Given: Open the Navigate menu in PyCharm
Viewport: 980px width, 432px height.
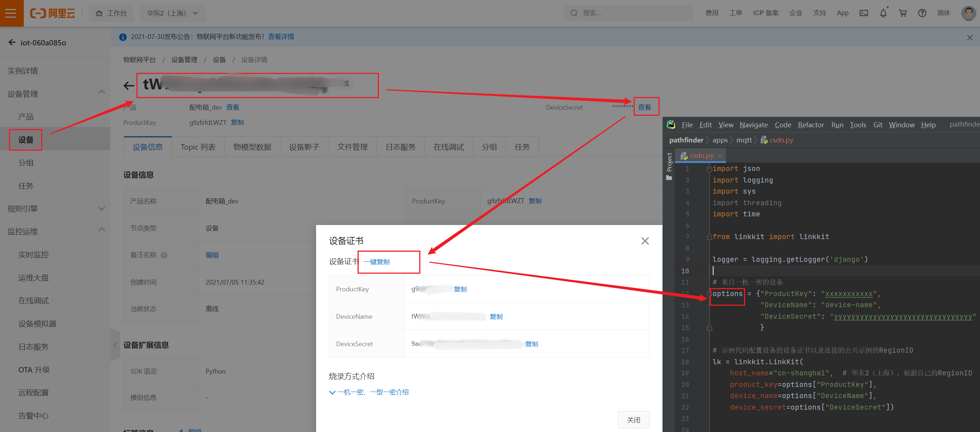Looking at the screenshot, I should 753,125.
